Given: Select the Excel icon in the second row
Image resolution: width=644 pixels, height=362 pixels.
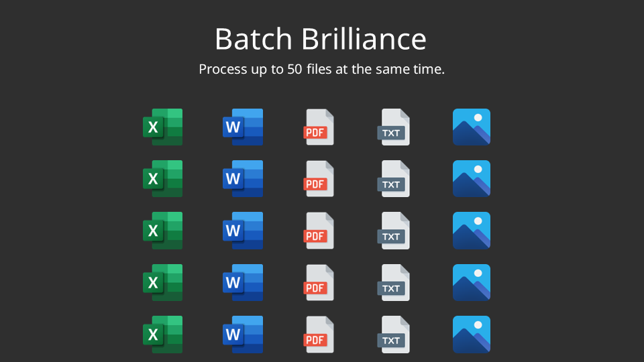Looking at the screenshot, I should tap(162, 178).
